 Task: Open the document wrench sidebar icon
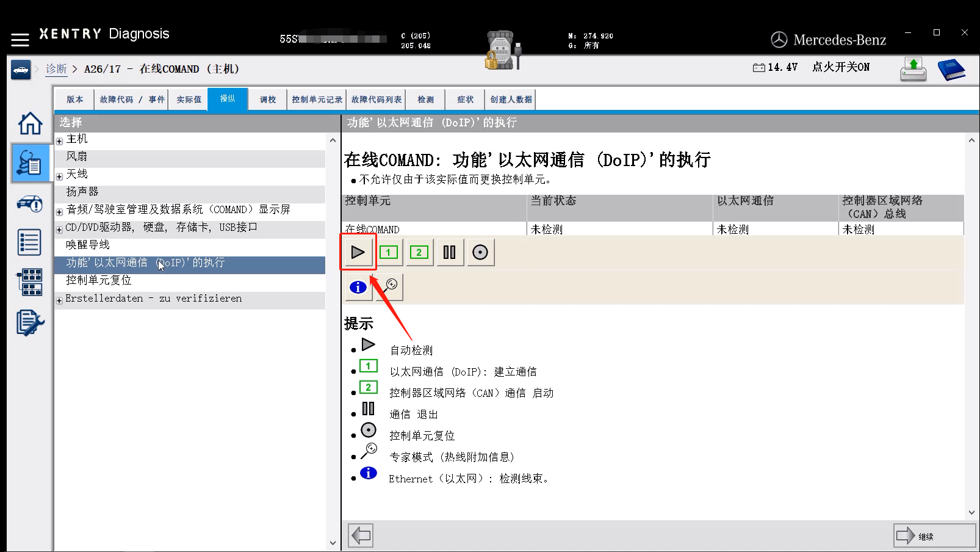pyautogui.click(x=30, y=323)
